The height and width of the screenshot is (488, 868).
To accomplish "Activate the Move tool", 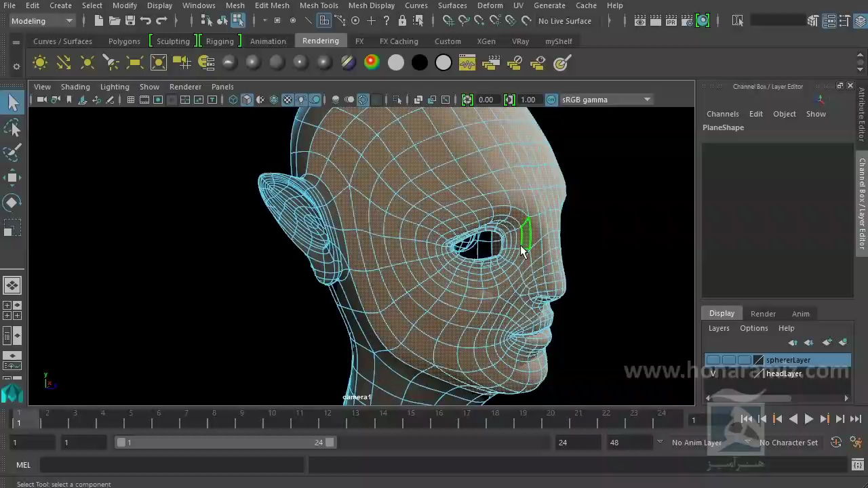I will coord(12,178).
